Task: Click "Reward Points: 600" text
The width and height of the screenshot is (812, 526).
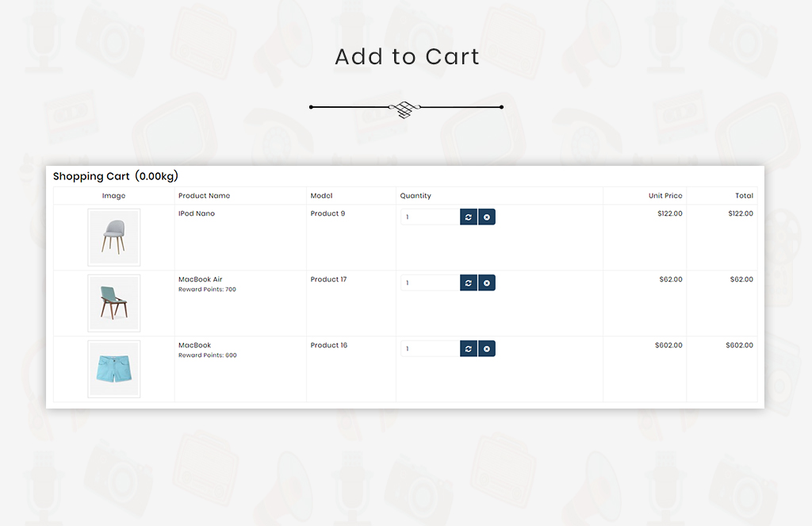Action: pyautogui.click(x=208, y=355)
